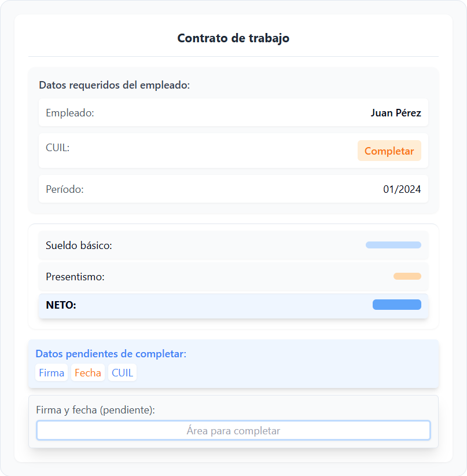Click the "Contrato de trabajo" title
Viewport: 467px width, 476px height.
pyautogui.click(x=233, y=38)
